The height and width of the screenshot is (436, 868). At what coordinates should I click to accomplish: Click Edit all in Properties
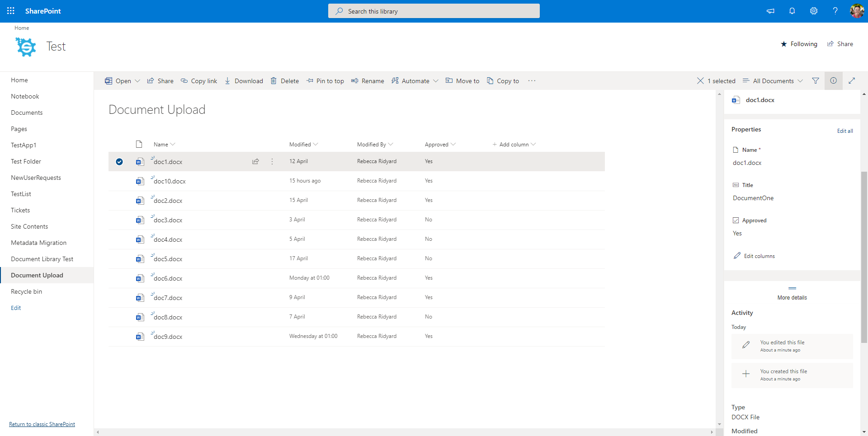[x=845, y=131]
